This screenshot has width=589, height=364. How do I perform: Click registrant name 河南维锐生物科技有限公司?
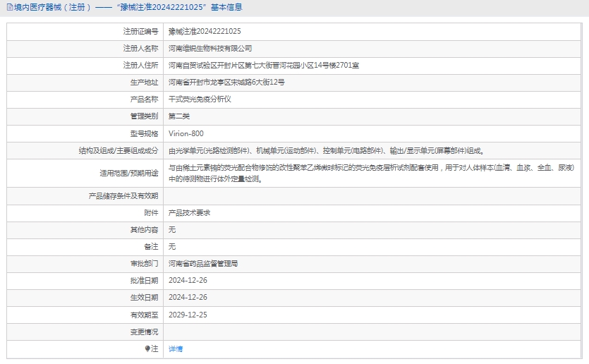[x=210, y=49]
